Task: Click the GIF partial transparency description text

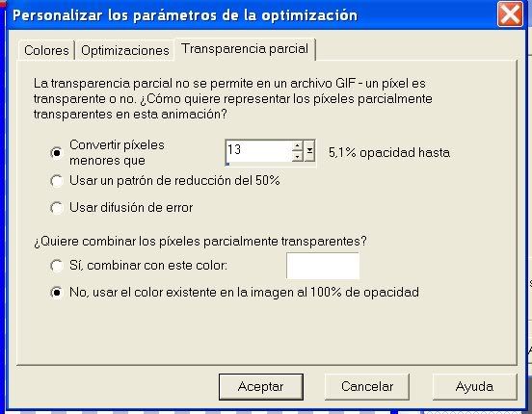Action: (233, 98)
